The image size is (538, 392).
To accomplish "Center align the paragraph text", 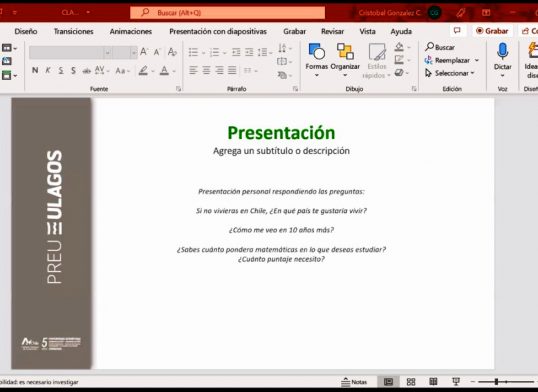I will tap(206, 70).
